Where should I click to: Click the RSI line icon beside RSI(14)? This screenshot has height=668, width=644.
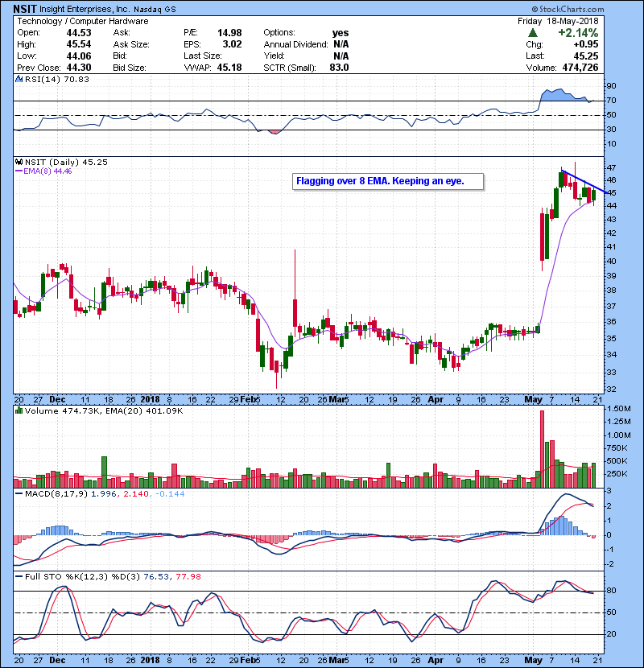(19, 79)
